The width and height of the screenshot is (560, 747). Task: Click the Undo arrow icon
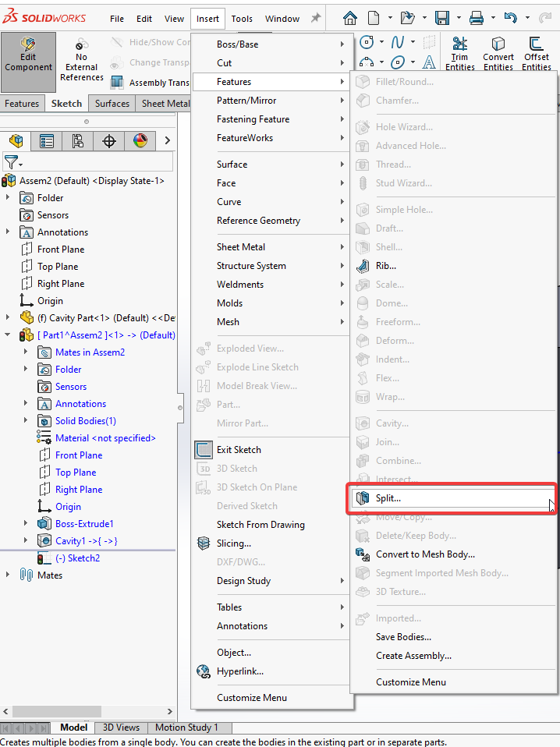(510, 18)
